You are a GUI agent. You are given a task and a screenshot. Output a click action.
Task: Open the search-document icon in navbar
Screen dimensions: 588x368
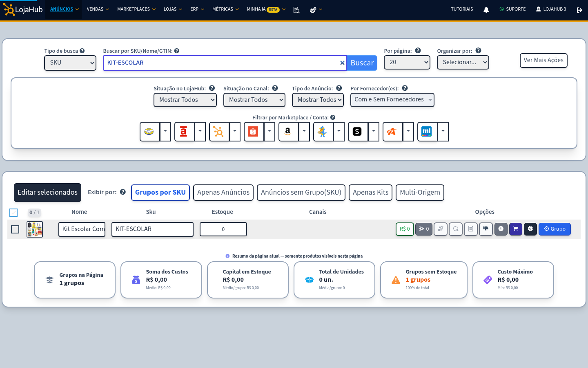[296, 10]
